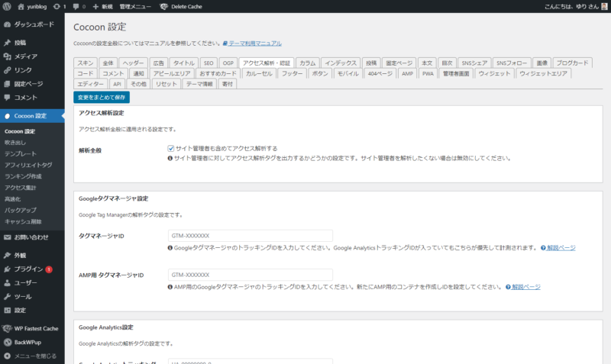
Task: Click 変更をまとめて保存 button
Action: 102,98
